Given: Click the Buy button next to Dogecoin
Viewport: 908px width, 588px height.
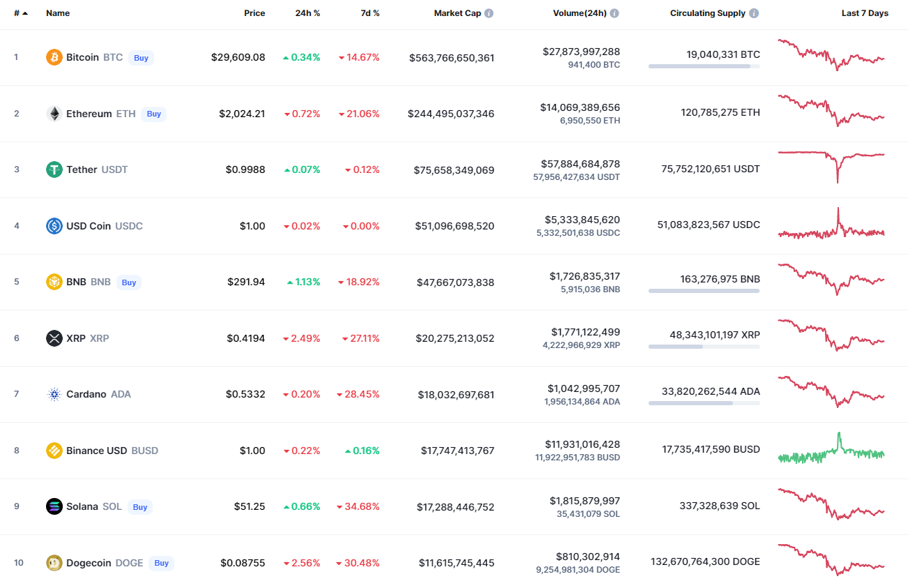Looking at the screenshot, I should (x=162, y=563).
